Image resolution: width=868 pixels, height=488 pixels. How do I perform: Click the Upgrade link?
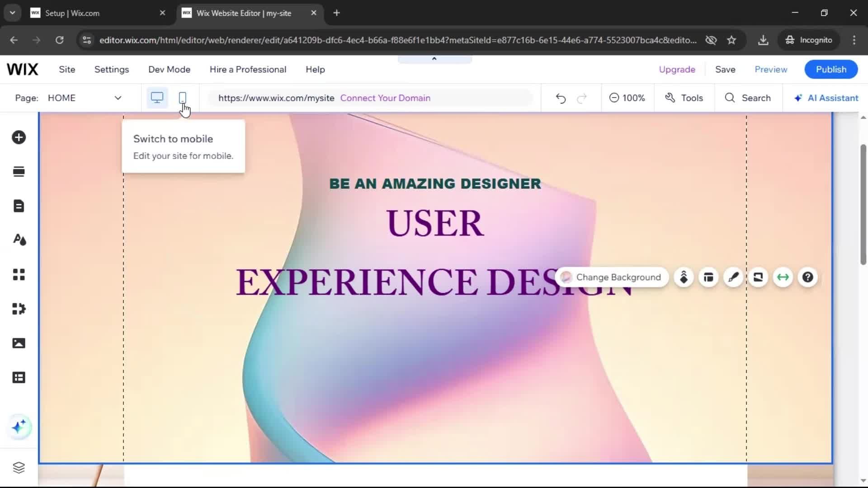click(x=677, y=70)
